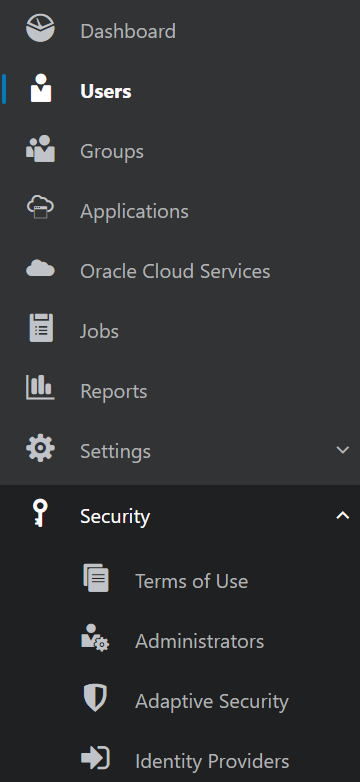Click the Oracle Cloud Services cloud icon
Screen dimensions: 360x782
(x=40, y=268)
